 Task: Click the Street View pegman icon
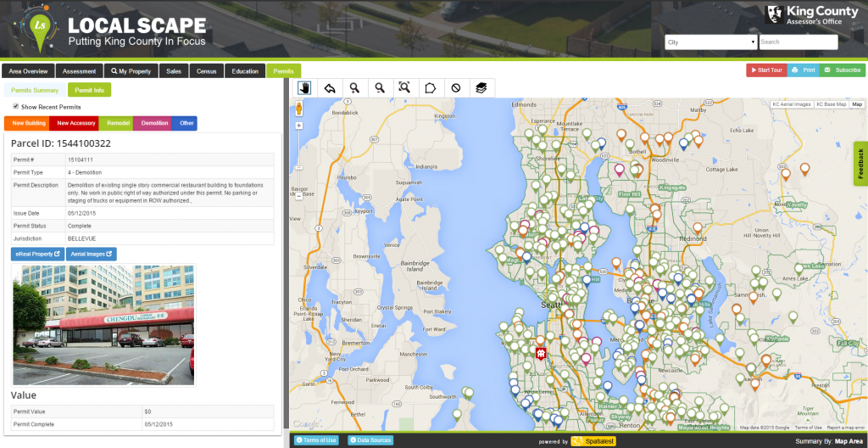[299, 108]
